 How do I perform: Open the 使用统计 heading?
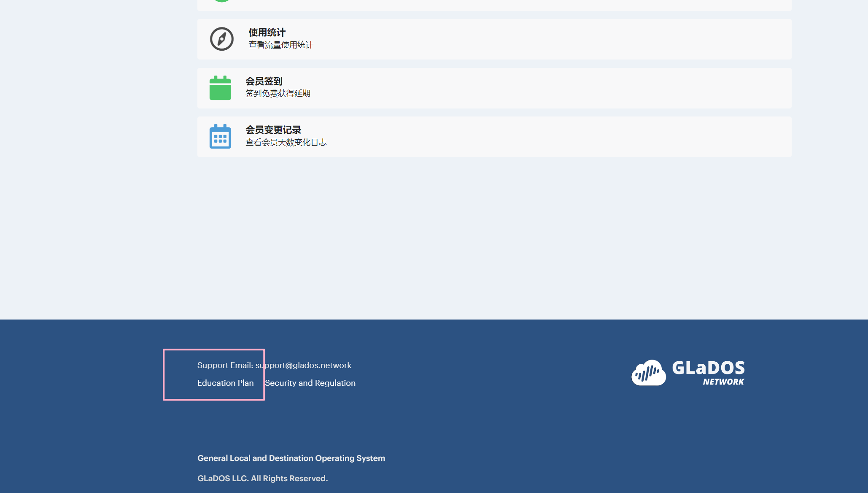coord(267,33)
